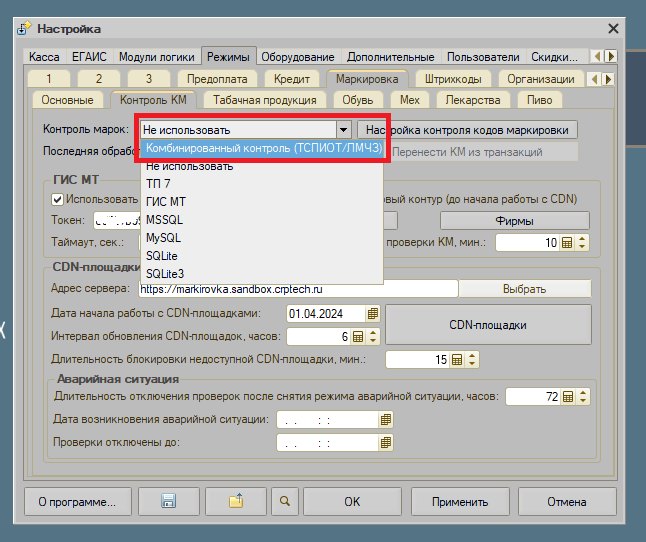Image resolution: width=646 pixels, height=542 pixels.
Task: Click the magnifier search icon button
Action: (x=285, y=501)
